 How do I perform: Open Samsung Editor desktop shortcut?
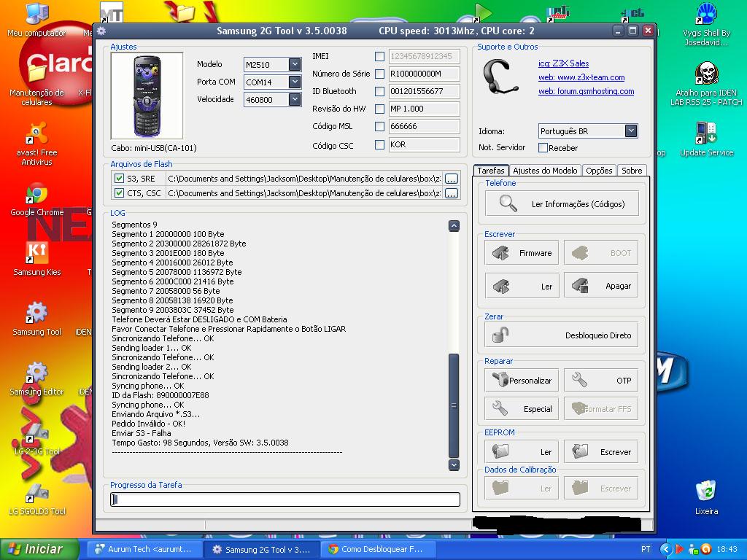(36, 378)
